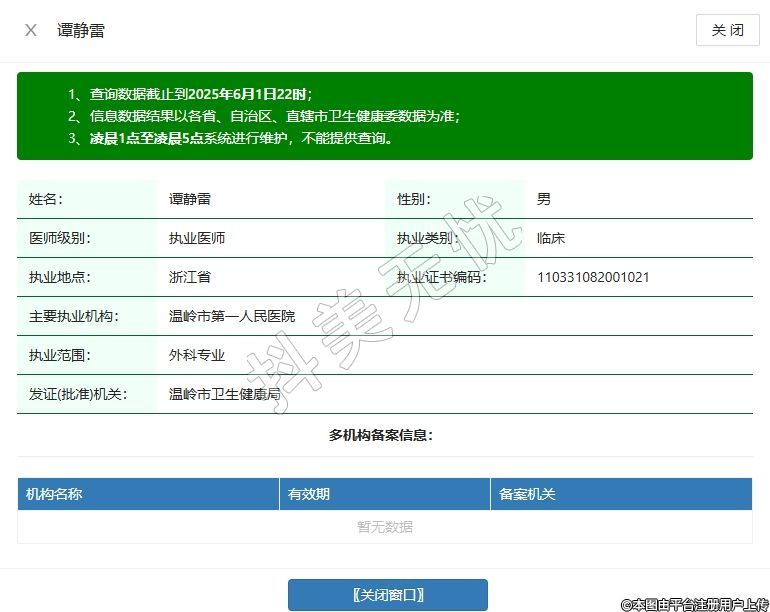This screenshot has height=612, width=770.
Task: Click the 执业医师 physician level value
Action: (197, 238)
